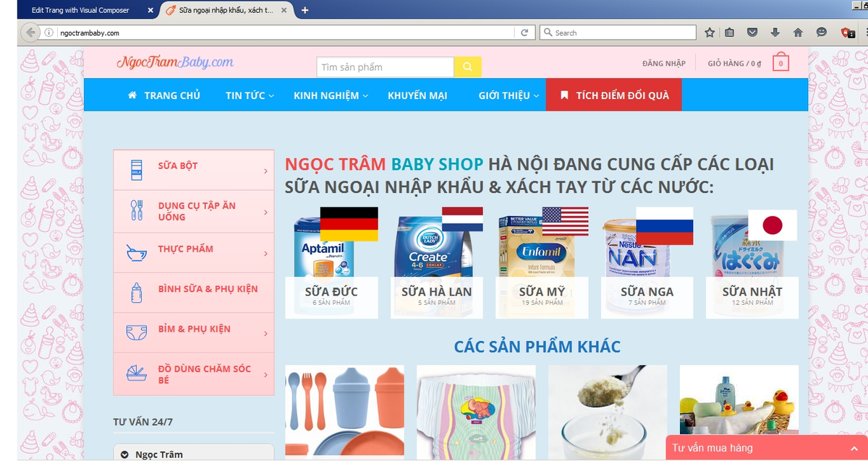Click the Firefox home button

pos(798,33)
